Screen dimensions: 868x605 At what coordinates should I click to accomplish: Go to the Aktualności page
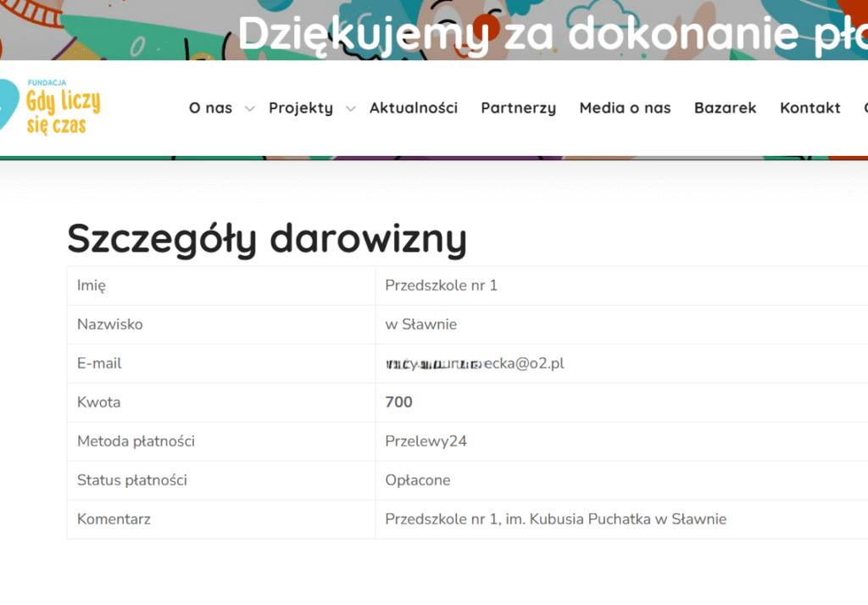pyautogui.click(x=413, y=108)
